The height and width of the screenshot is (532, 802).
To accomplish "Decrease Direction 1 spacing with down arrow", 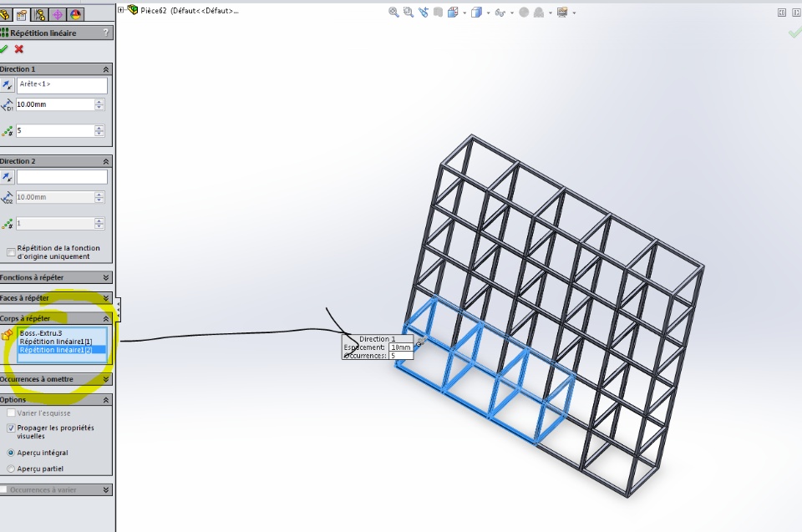I will [x=99, y=108].
